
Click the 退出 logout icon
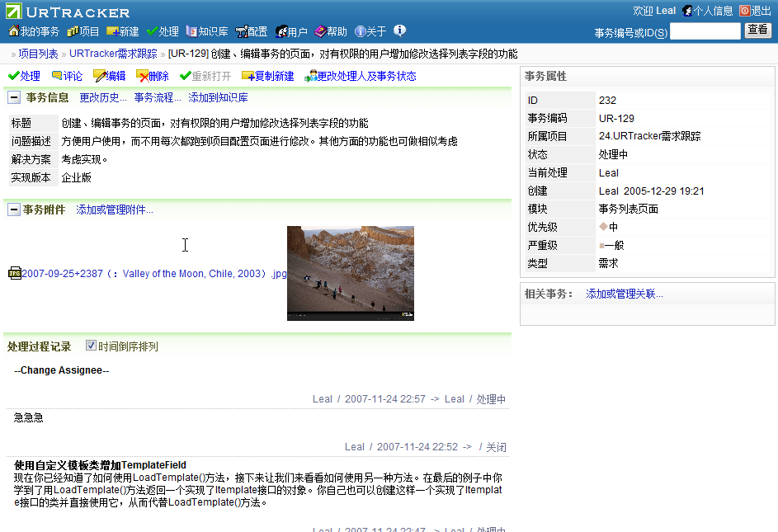(x=745, y=11)
